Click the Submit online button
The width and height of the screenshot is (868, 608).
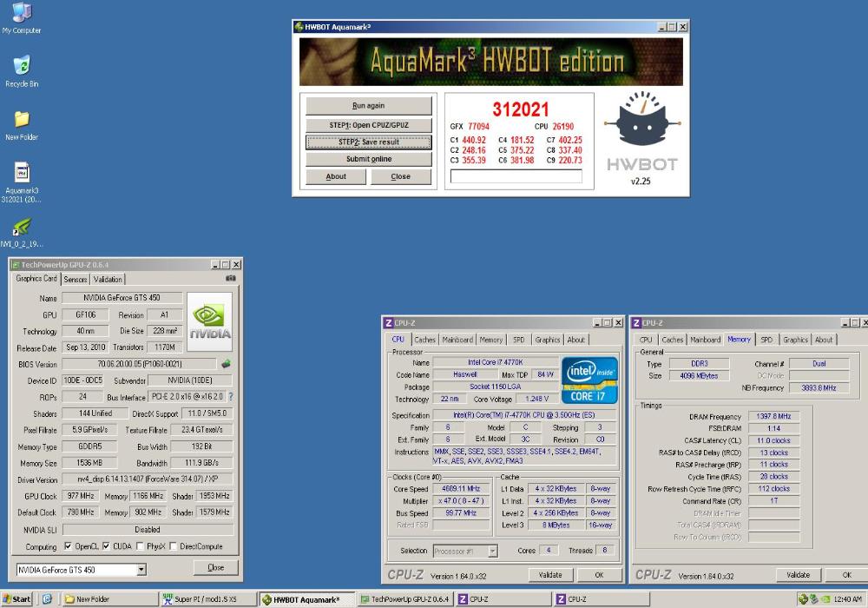(369, 159)
